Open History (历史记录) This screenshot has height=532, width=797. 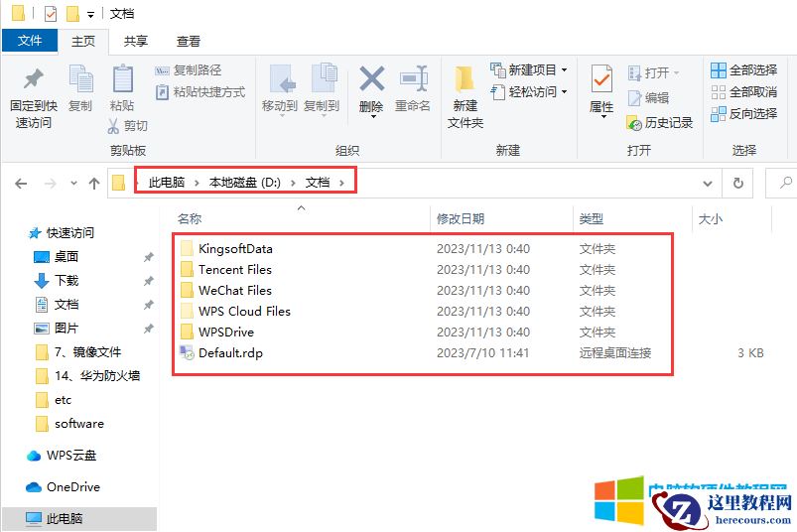660,122
